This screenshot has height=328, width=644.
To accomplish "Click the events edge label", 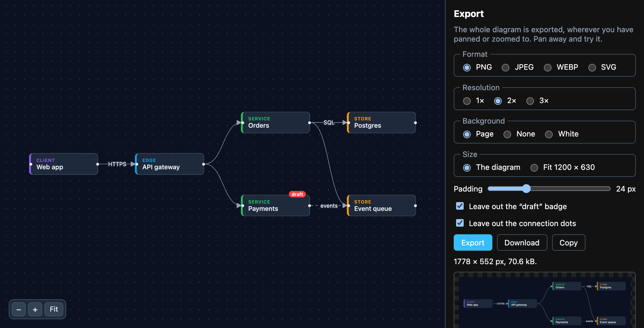I will point(329,206).
